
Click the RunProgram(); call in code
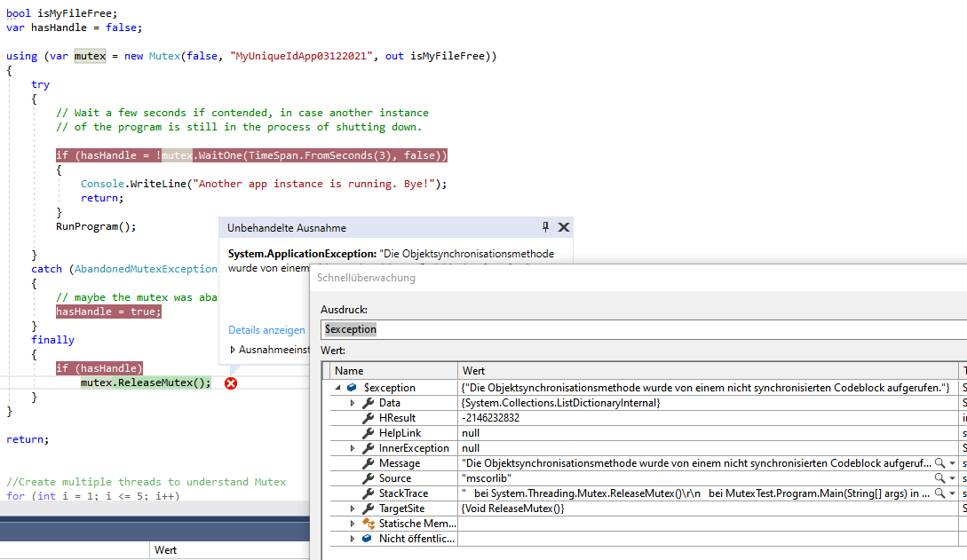[96, 226]
